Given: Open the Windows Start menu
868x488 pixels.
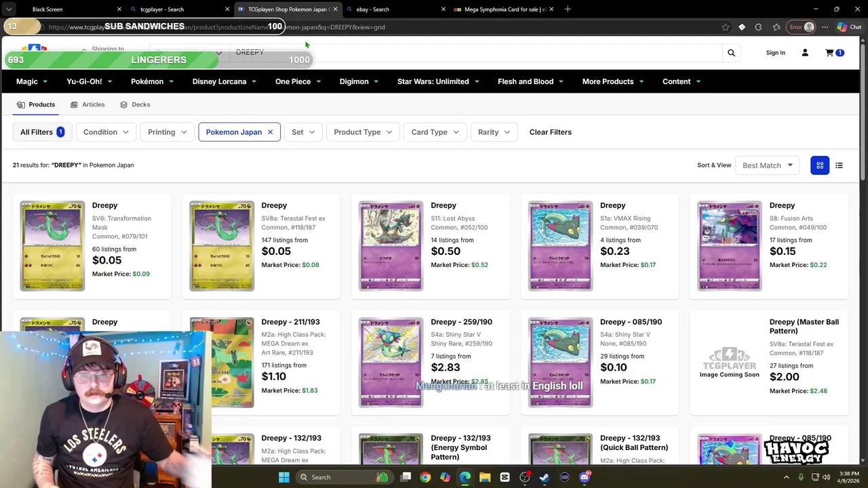Looking at the screenshot, I should (284, 477).
